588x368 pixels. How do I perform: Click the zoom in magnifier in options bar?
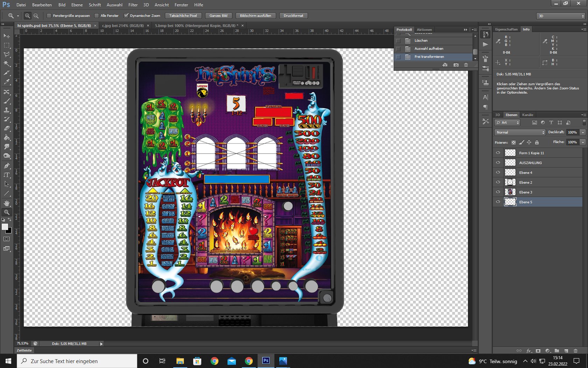[28, 16]
